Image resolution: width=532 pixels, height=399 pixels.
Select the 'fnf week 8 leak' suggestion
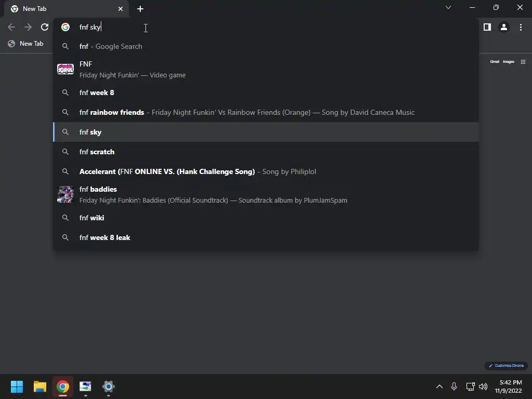[x=266, y=237]
